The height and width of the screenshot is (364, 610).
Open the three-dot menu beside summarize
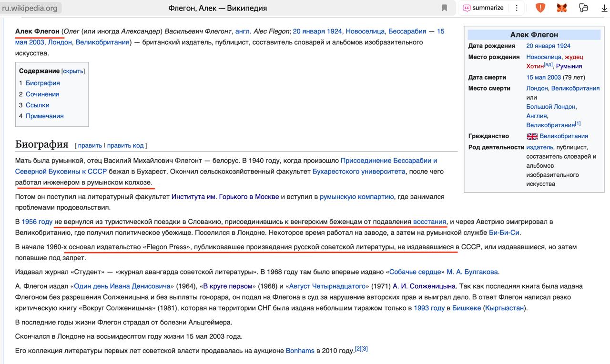(517, 8)
